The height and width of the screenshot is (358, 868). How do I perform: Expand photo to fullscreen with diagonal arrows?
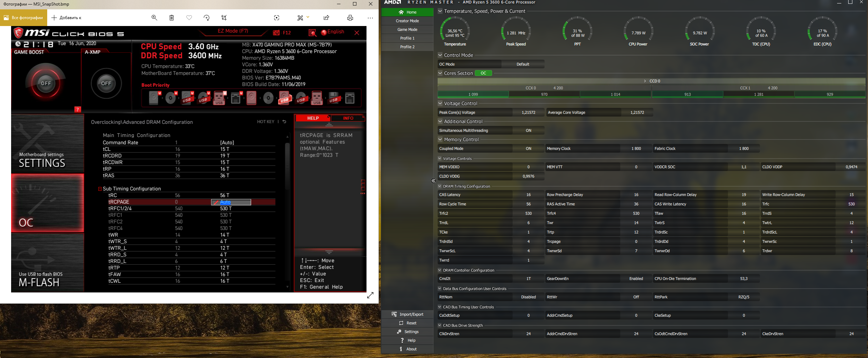click(370, 295)
